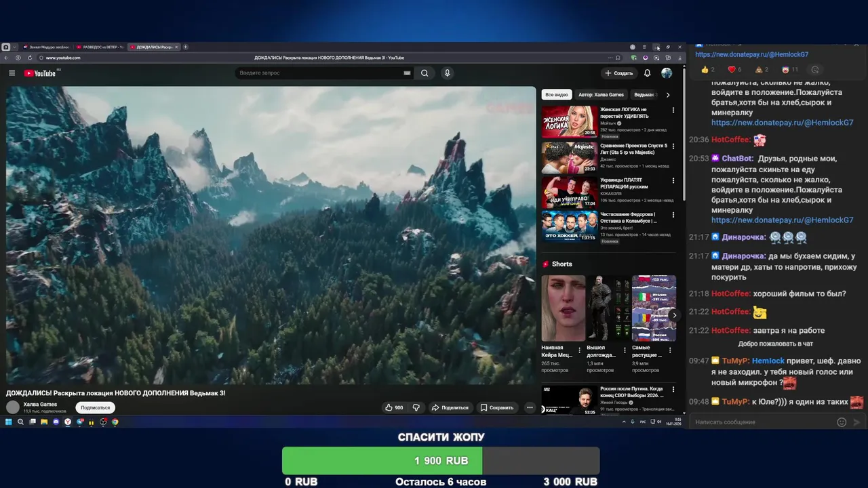Select the Автор: Халва Games chip
This screenshot has height=488, width=868.
[x=601, y=95]
